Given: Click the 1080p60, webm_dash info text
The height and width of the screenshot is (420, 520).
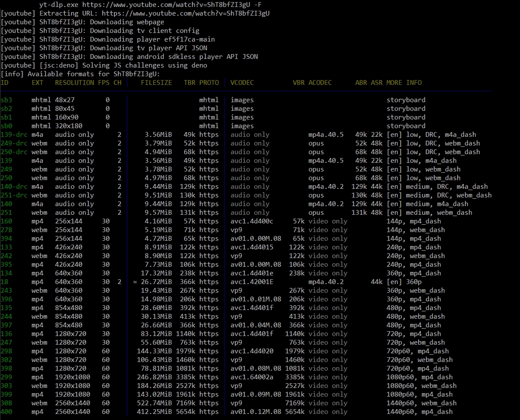Looking at the screenshot, I should pos(421,386).
